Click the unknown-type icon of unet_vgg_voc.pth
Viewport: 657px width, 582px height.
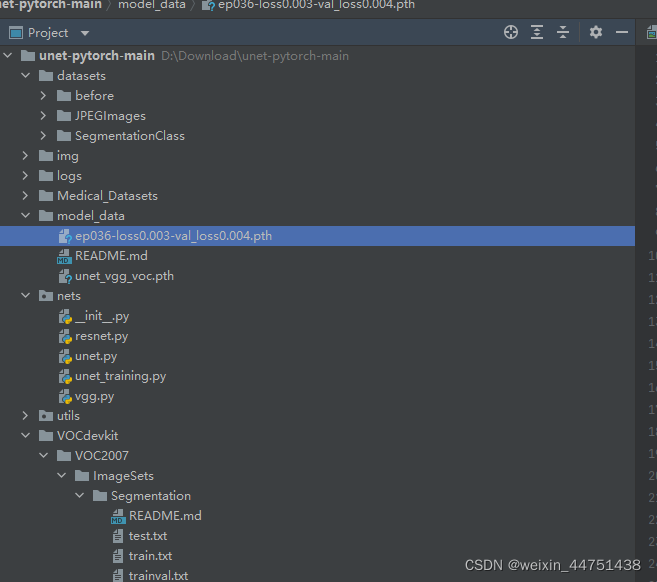pos(65,276)
